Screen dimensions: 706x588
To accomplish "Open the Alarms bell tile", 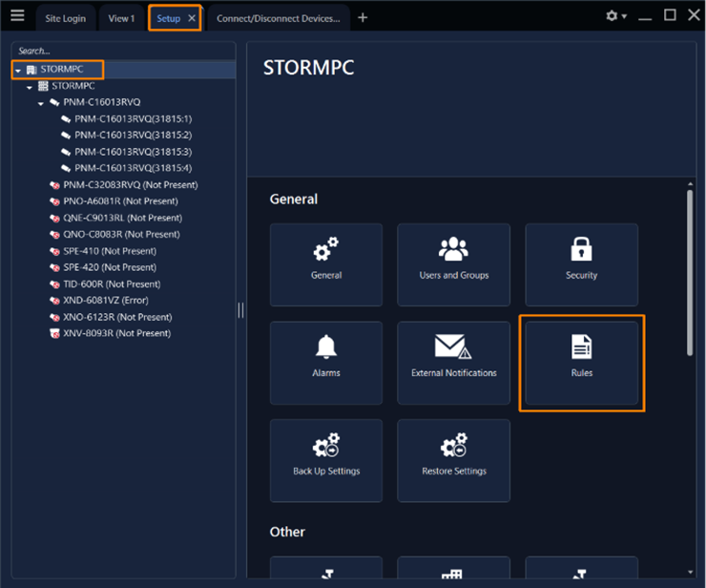I will coord(326,363).
